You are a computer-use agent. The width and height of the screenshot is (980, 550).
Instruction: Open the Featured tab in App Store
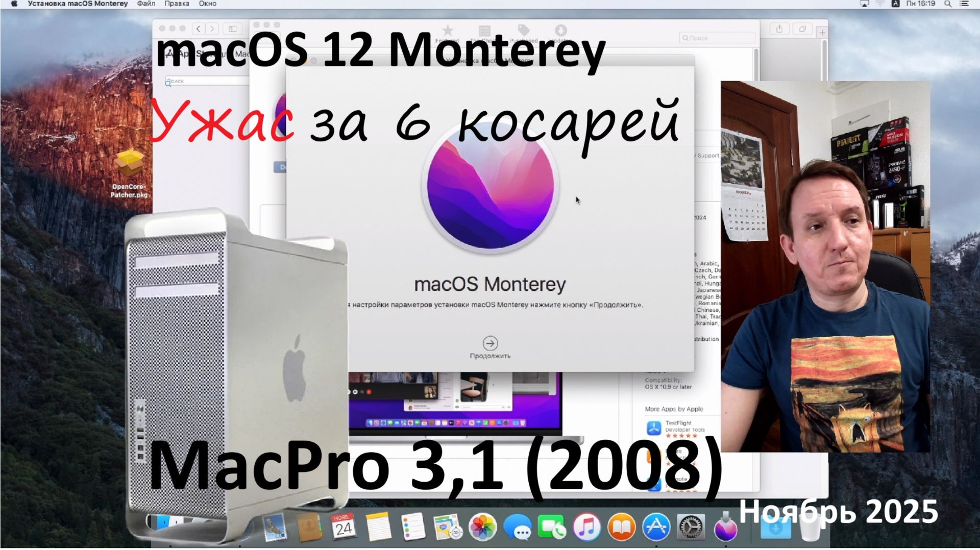click(x=448, y=34)
